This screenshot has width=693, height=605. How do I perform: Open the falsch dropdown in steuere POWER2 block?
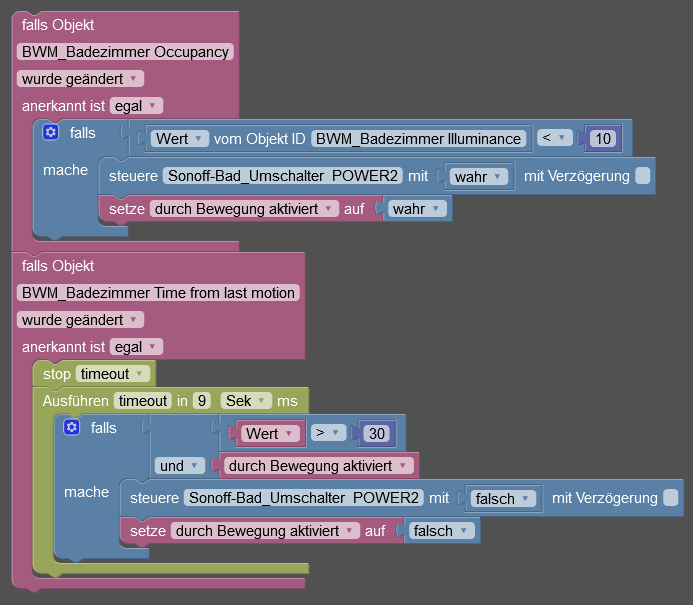[x=503, y=499]
